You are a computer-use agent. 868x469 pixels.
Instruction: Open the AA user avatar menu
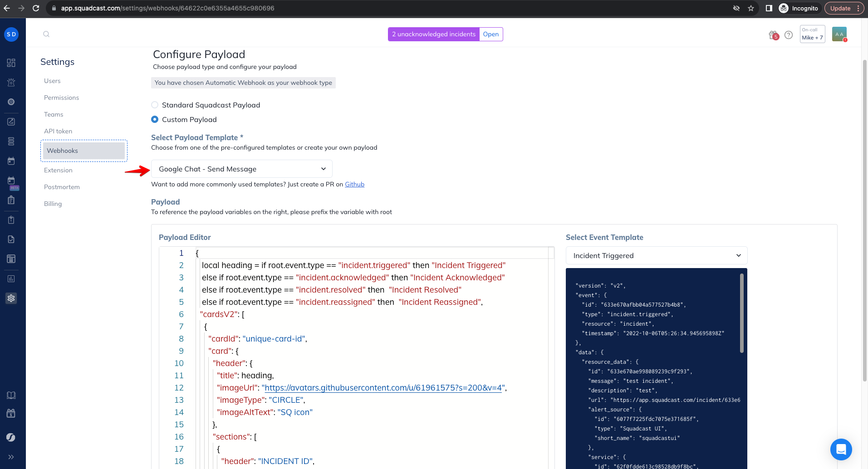pos(839,34)
